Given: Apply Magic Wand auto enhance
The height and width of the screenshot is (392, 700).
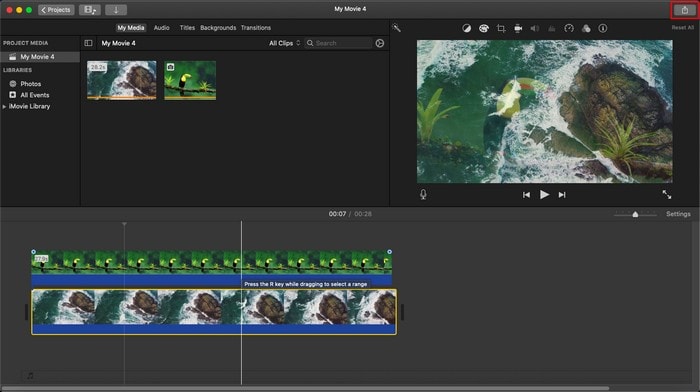Looking at the screenshot, I should click(396, 28).
